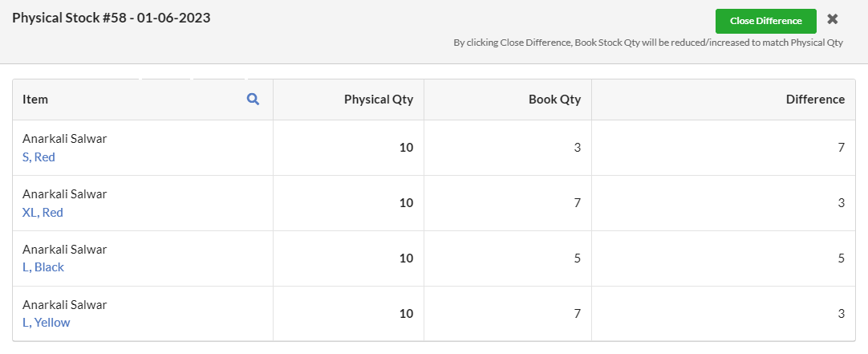Click the green Close Difference button

pyautogui.click(x=765, y=21)
